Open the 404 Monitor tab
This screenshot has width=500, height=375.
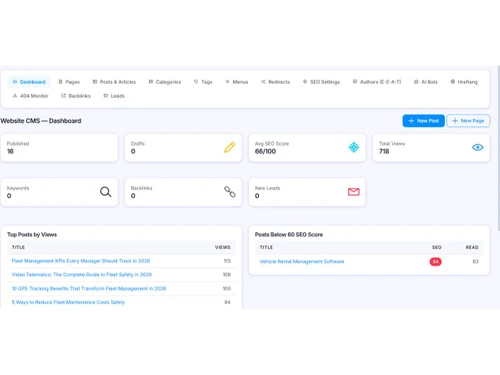[30, 96]
